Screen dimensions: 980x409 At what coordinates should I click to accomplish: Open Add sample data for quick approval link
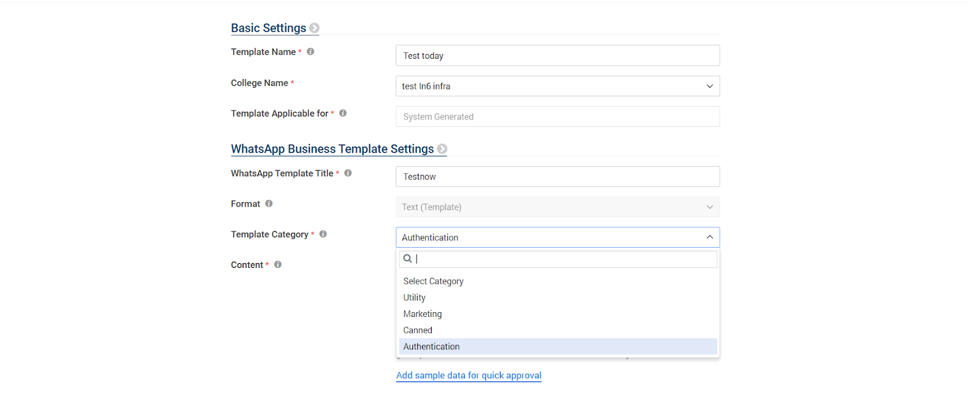pyautogui.click(x=469, y=375)
